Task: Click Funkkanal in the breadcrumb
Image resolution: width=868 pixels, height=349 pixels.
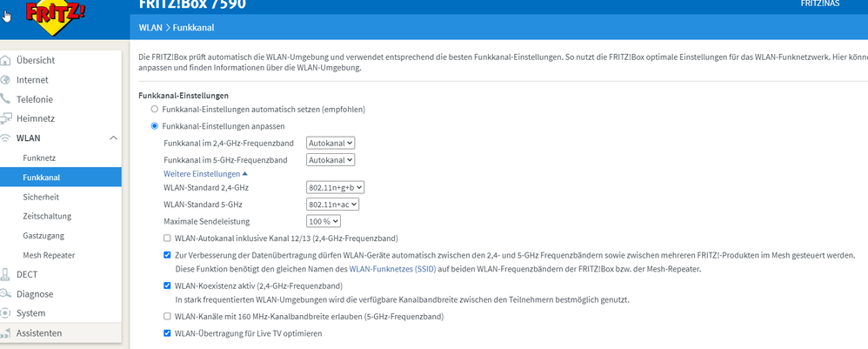Action: [x=193, y=28]
